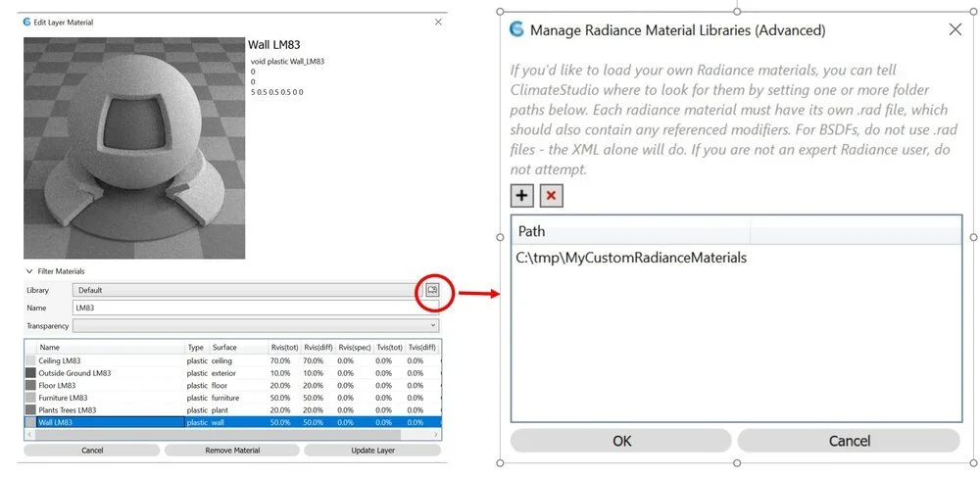This screenshot has height=477, width=980.
Task: Click the void plastic Wall_LM83 definition text
Action: pyautogui.click(x=287, y=61)
